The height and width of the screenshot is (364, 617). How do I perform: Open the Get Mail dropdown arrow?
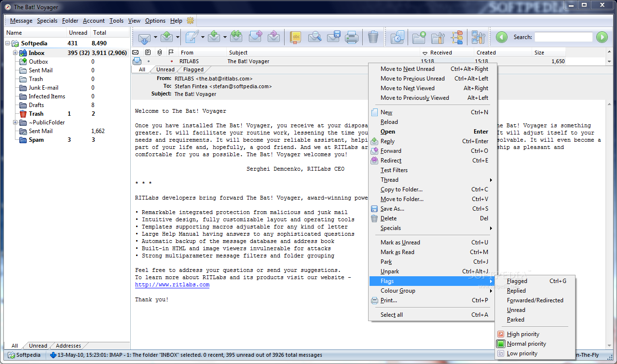pos(155,37)
